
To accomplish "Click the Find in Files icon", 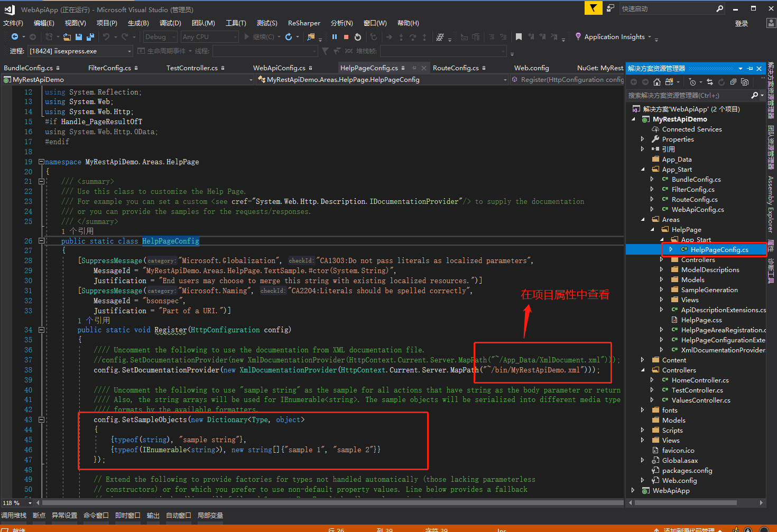I will pyautogui.click(x=311, y=37).
